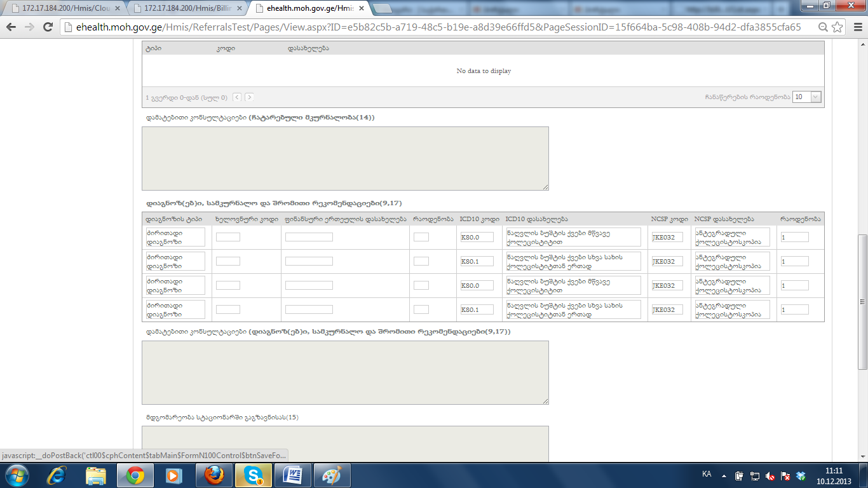Close the ehealth.moh.gov.ge tab
868x488 pixels.
tap(360, 9)
